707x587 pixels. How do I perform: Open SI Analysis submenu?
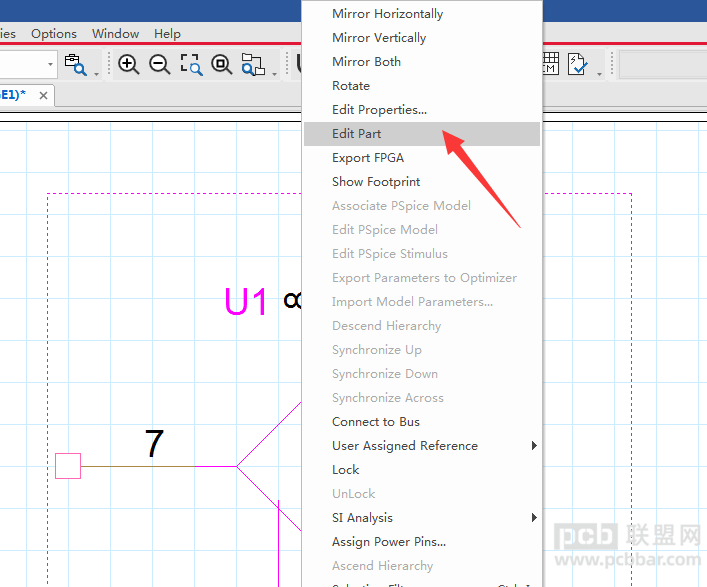(x=422, y=518)
